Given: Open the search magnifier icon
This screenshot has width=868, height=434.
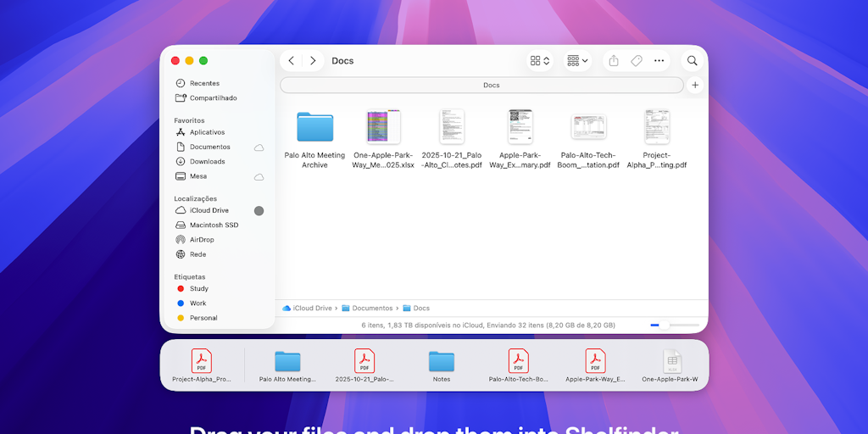Looking at the screenshot, I should click(x=693, y=61).
